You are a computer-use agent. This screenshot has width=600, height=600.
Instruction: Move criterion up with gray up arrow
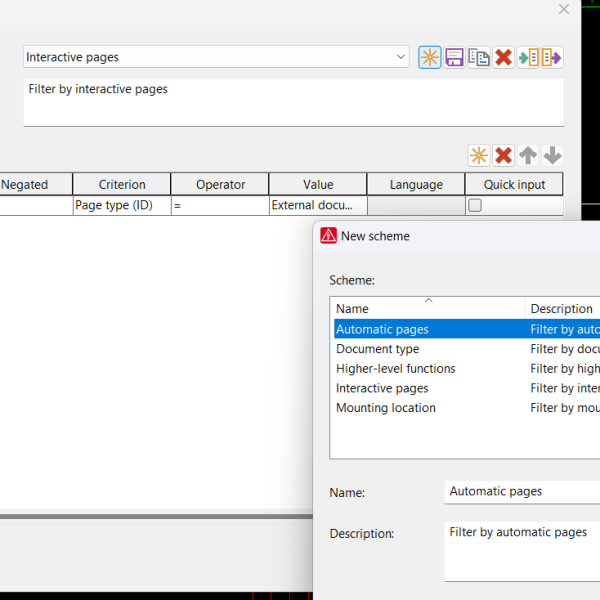click(528, 155)
